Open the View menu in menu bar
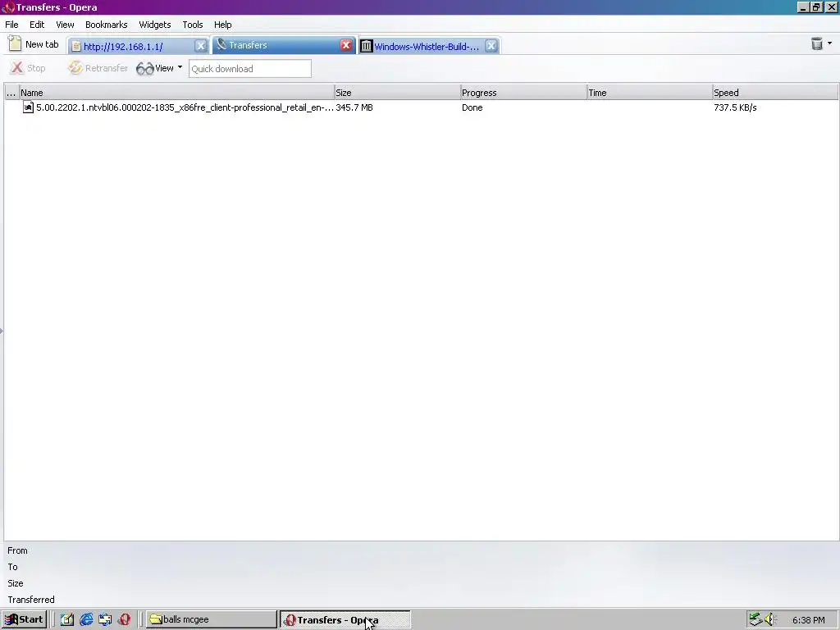840x630 pixels. pos(65,25)
